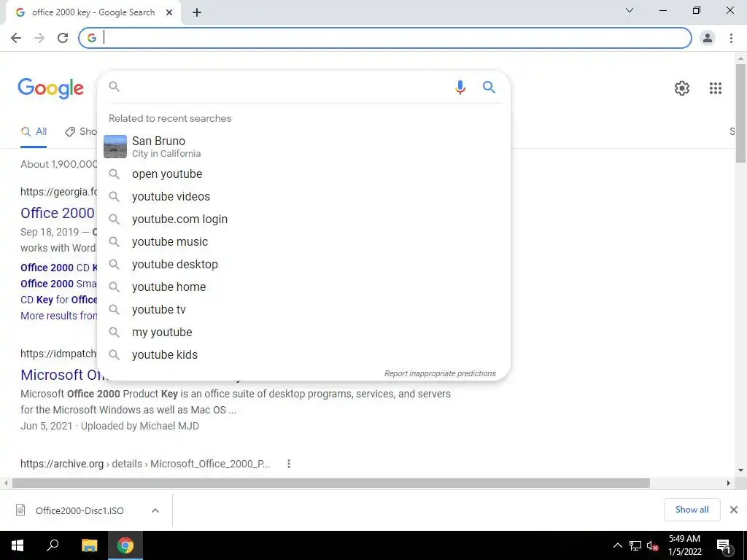This screenshot has width=747, height=560.
Task: Choose the 'youtube.com login' suggestion
Action: [303, 219]
